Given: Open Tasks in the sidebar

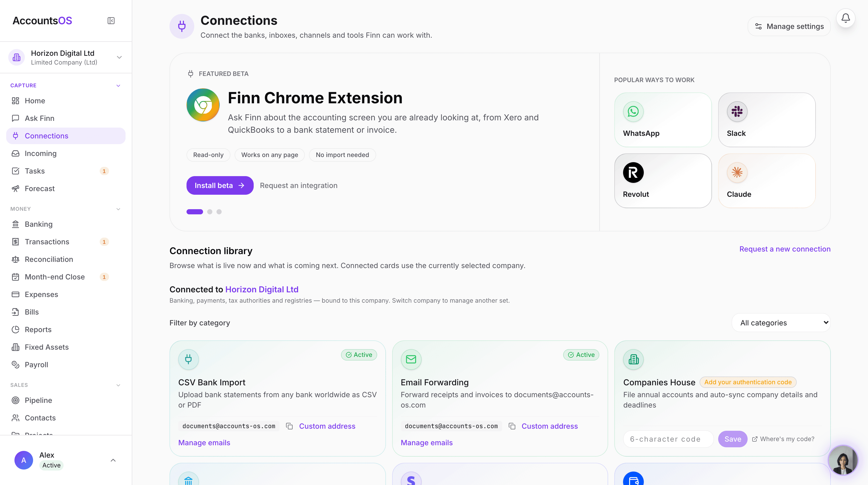Looking at the screenshot, I should [66, 171].
